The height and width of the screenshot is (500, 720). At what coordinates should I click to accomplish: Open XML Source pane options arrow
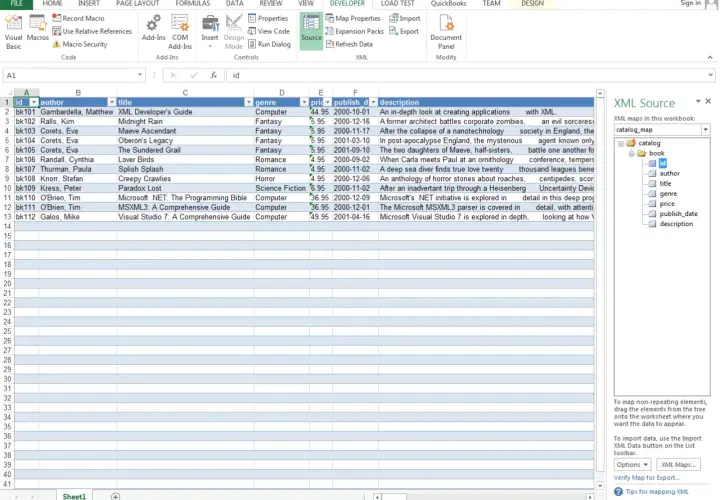point(698,101)
